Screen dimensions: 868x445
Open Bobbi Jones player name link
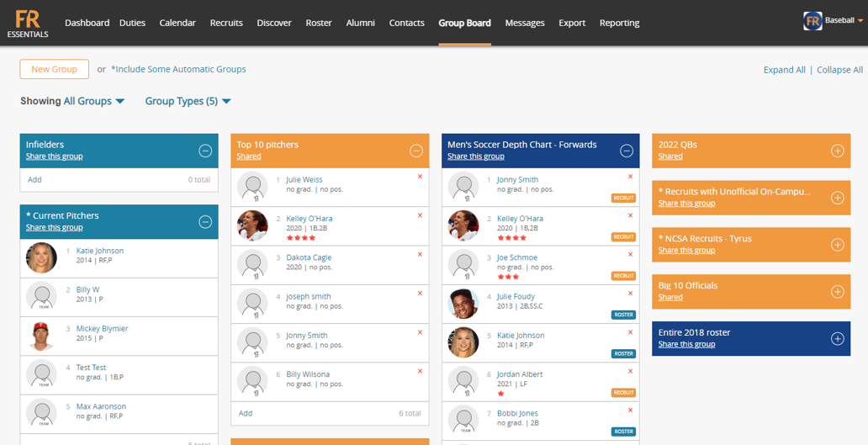click(x=517, y=413)
